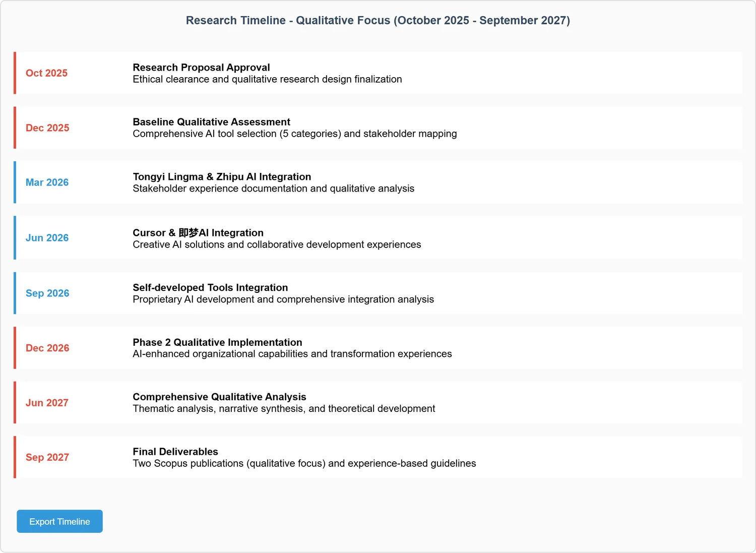Click the Sep 2027 date label
The image size is (756, 553).
point(47,457)
